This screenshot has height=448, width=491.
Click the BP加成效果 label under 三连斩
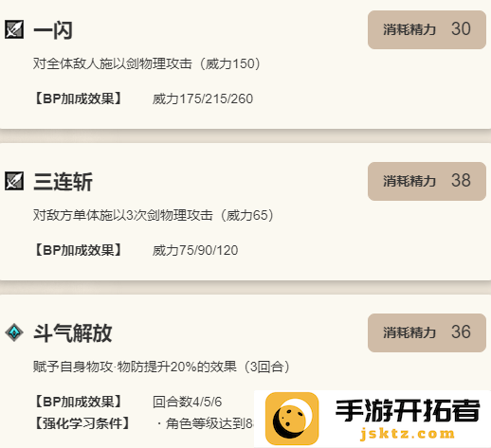[x=78, y=250]
